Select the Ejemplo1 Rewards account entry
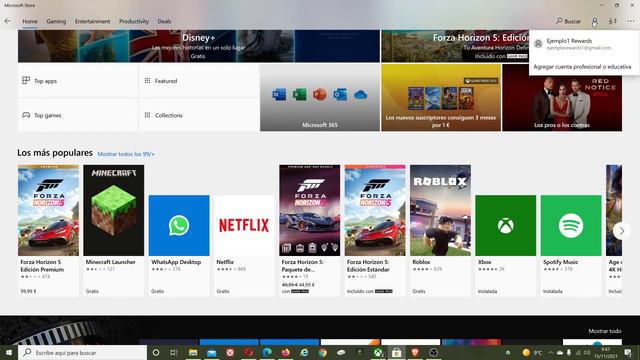 [x=584, y=44]
